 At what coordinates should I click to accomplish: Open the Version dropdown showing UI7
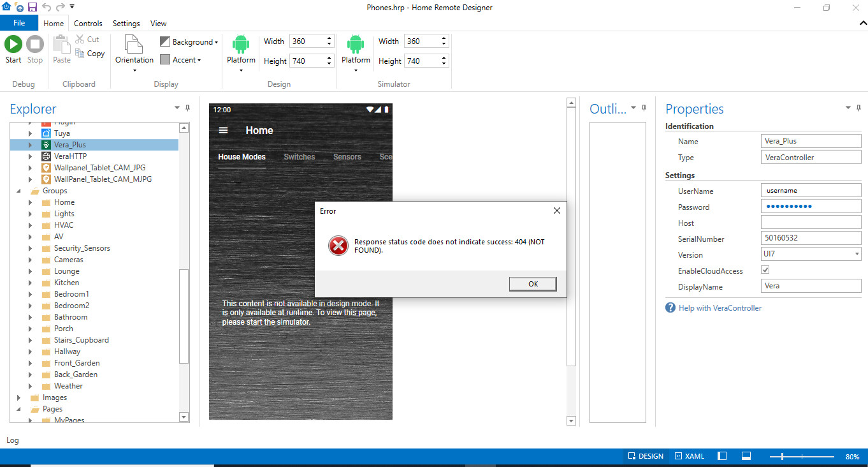[x=811, y=255]
